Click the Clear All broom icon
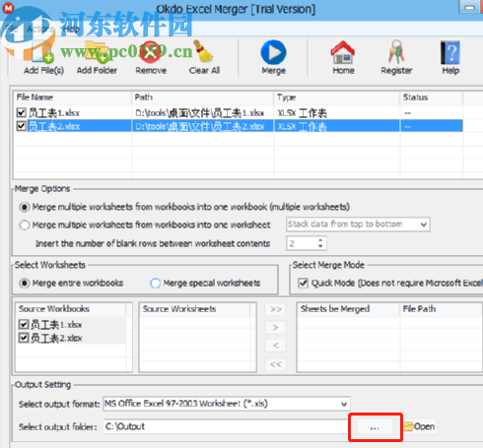 click(x=204, y=52)
